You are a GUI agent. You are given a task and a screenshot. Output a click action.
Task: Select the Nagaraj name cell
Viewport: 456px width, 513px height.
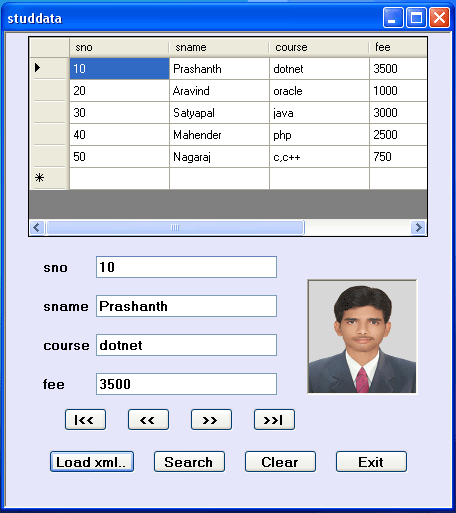point(219,156)
